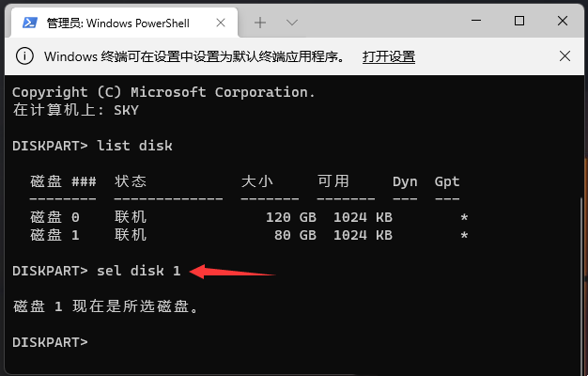Click the 磁盘 1 现在是所选磁盘 message
Screen dimensions: 588x376
107,306
